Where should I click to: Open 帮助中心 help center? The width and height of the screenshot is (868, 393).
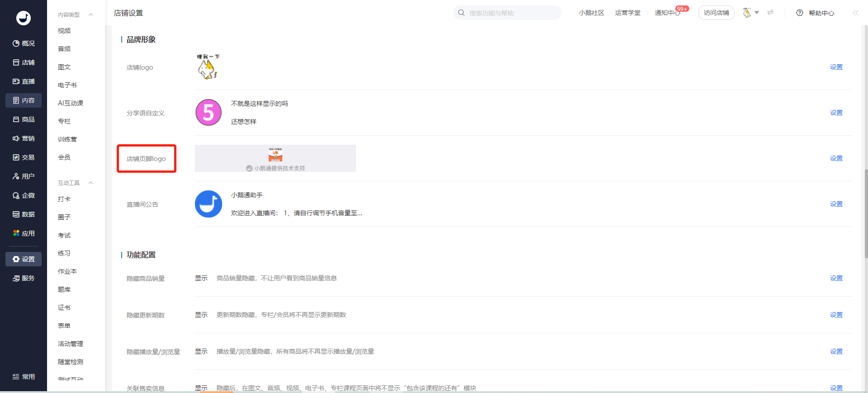tap(816, 13)
